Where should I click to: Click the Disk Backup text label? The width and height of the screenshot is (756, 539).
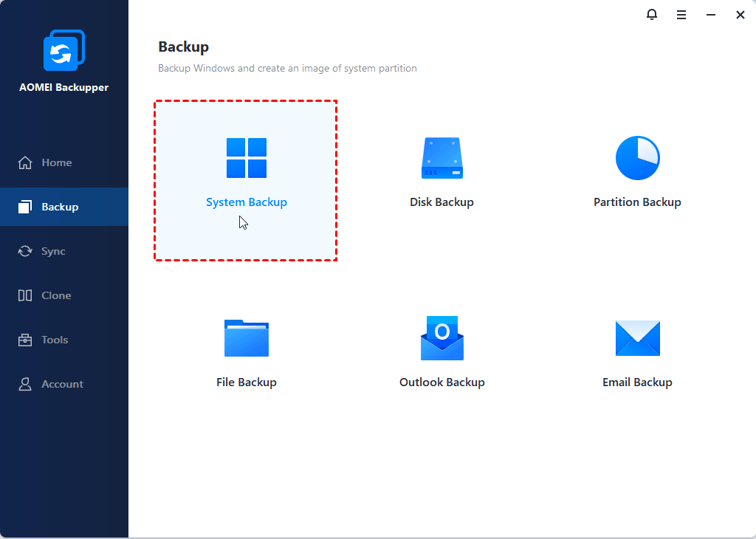pyautogui.click(x=441, y=202)
